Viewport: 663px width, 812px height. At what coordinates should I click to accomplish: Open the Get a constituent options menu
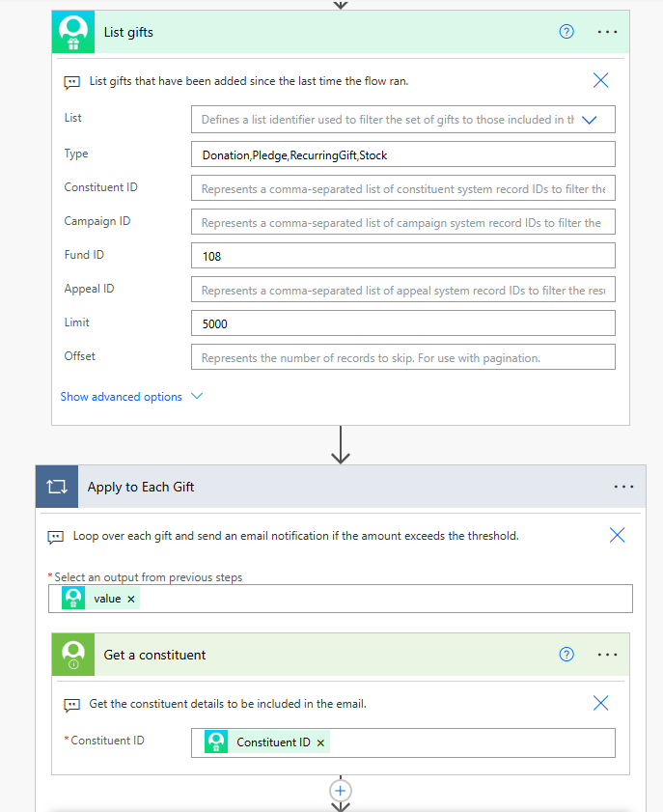pos(607,654)
